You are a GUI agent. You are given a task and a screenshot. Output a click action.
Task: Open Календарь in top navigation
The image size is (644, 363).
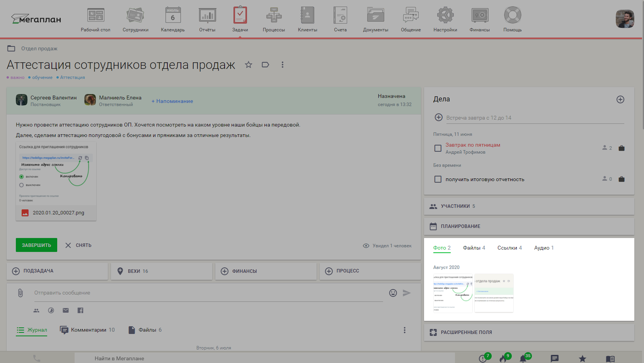[x=173, y=19]
